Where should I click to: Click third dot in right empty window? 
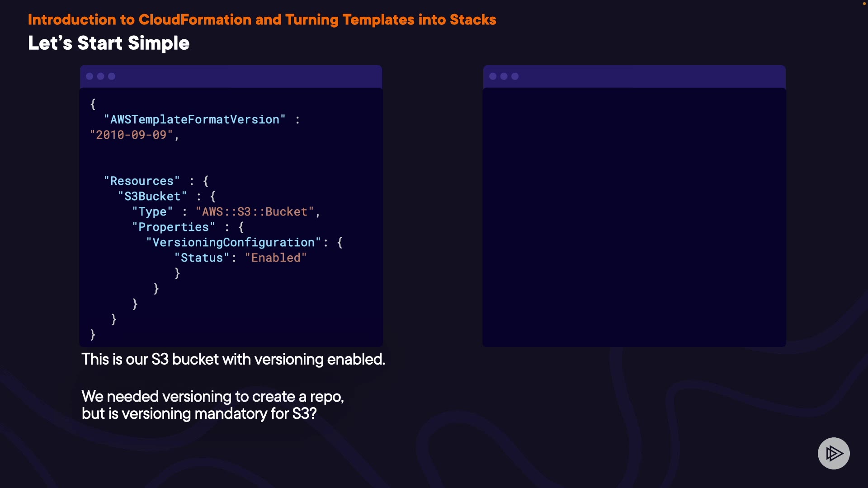(x=515, y=76)
